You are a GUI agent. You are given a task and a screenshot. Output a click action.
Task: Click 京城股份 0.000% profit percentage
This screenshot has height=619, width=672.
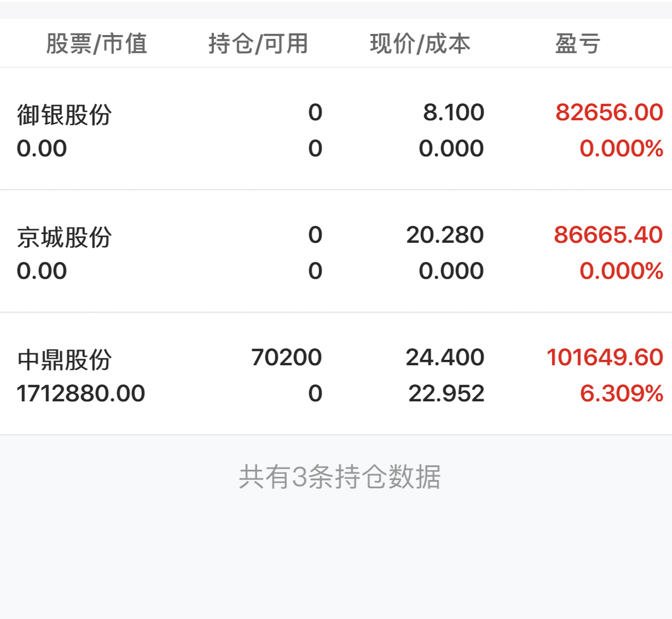[621, 271]
